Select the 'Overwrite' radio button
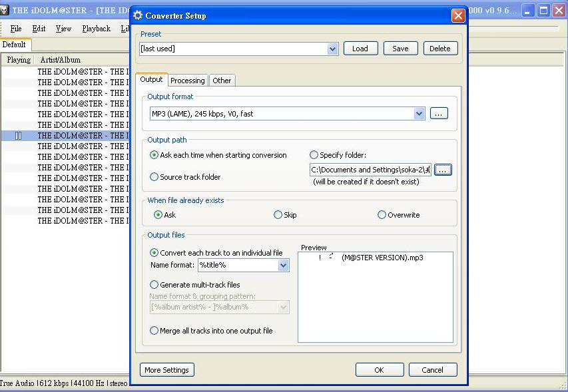568x392 pixels. (382, 215)
